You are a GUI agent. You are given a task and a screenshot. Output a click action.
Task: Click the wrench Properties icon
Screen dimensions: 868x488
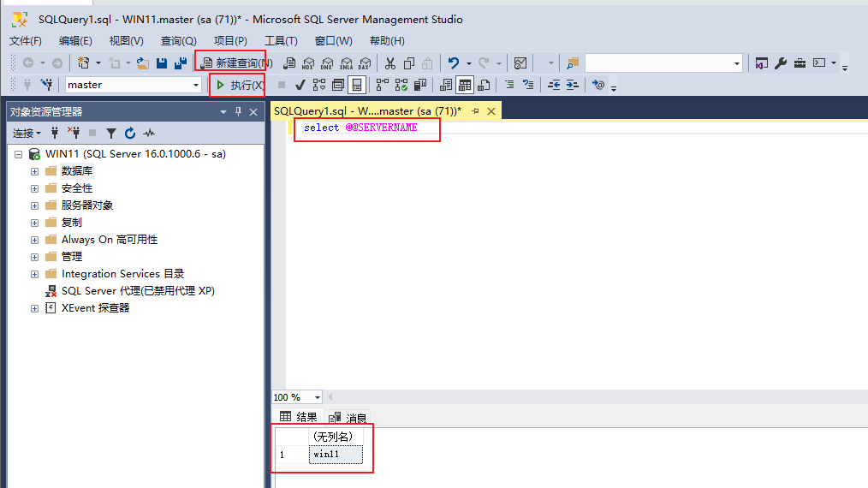tap(781, 63)
